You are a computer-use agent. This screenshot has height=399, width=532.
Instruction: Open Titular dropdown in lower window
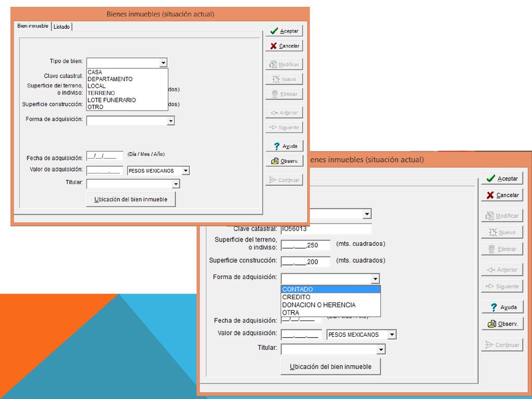click(381, 350)
